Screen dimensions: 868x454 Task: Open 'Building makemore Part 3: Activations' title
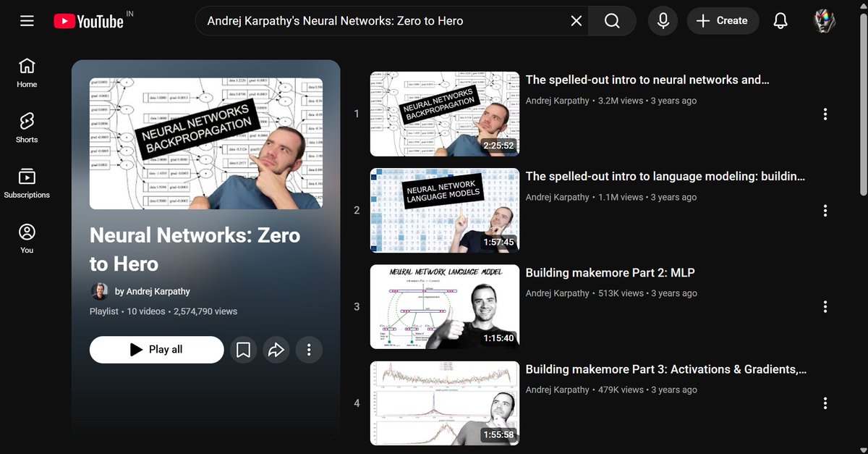(x=666, y=369)
